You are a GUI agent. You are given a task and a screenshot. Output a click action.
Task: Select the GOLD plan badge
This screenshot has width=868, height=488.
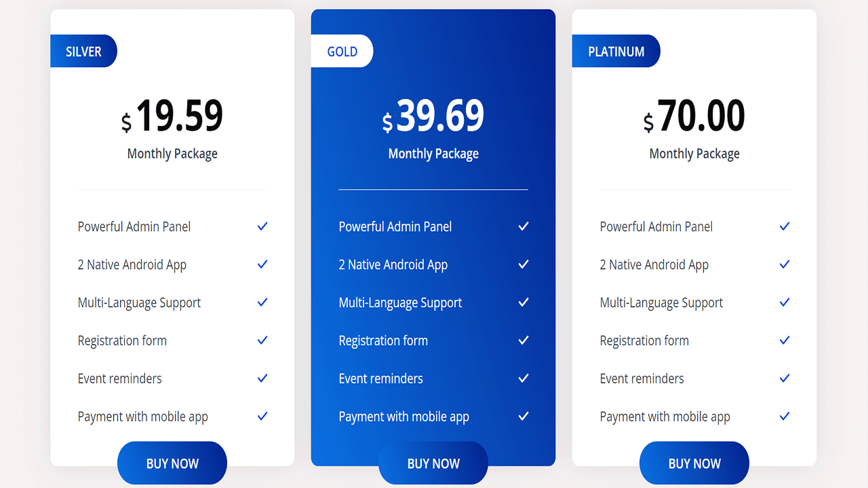coord(342,51)
